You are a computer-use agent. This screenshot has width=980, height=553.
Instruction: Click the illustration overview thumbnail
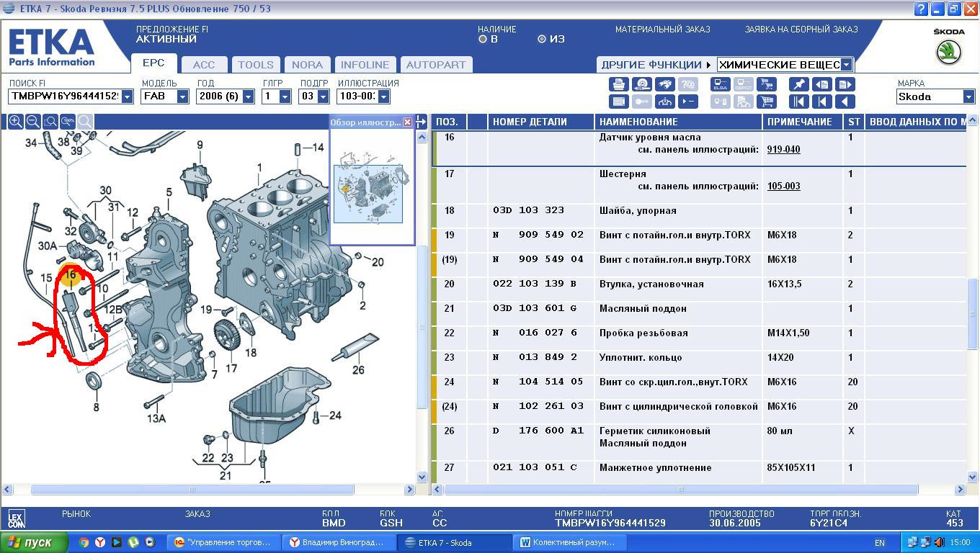coord(367,193)
